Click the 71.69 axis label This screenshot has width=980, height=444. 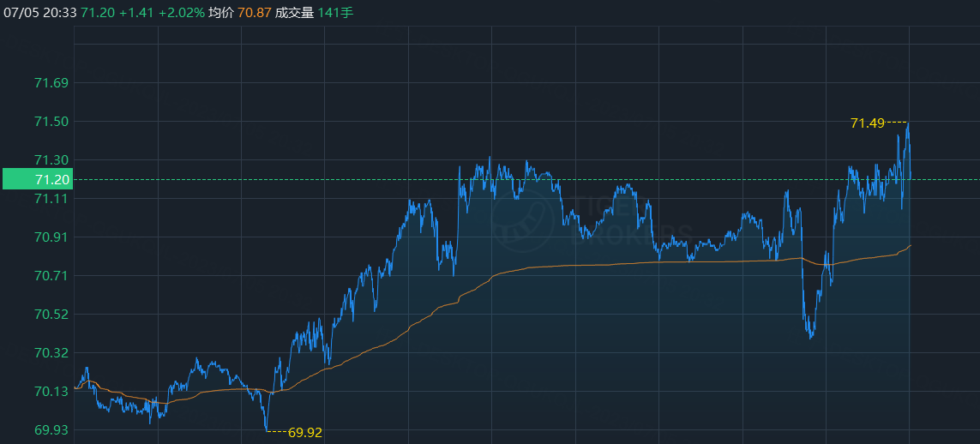tap(51, 83)
